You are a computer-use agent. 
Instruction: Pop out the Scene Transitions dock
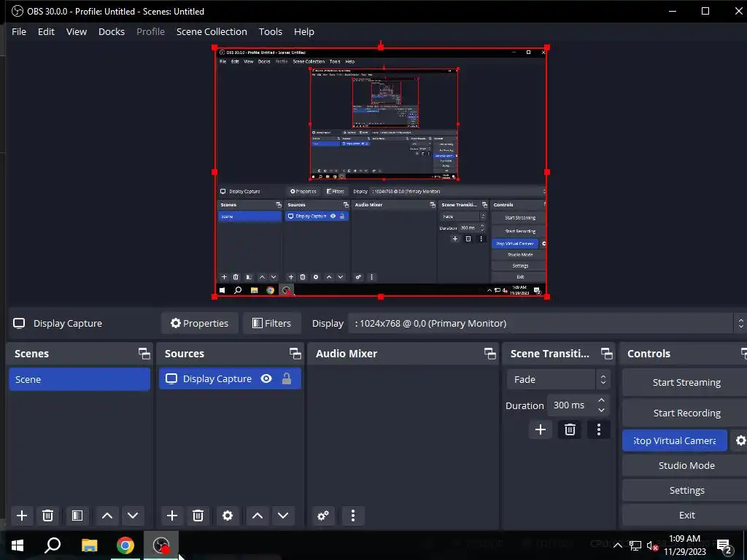(606, 354)
